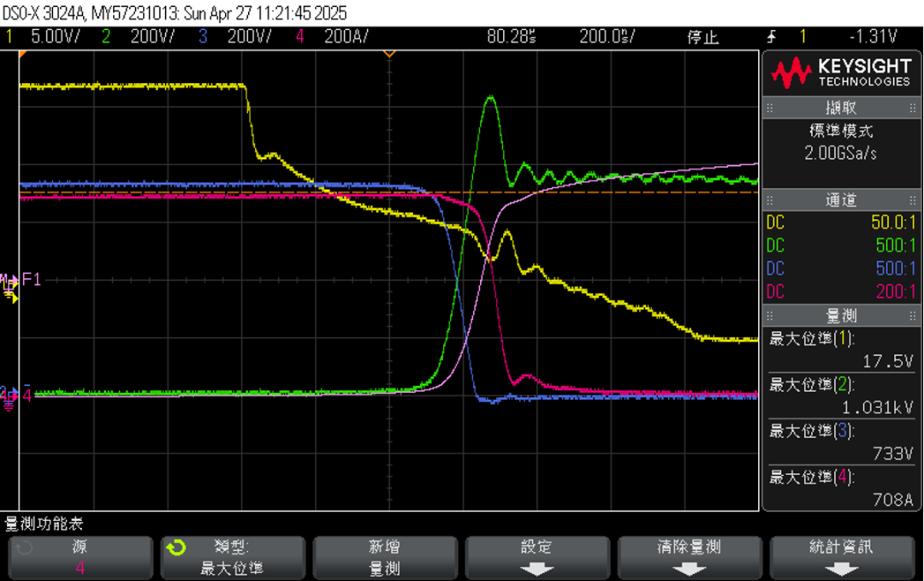The height and width of the screenshot is (581, 924).
Task: Click the orange trigger time reference triangle
Action: click(389, 54)
